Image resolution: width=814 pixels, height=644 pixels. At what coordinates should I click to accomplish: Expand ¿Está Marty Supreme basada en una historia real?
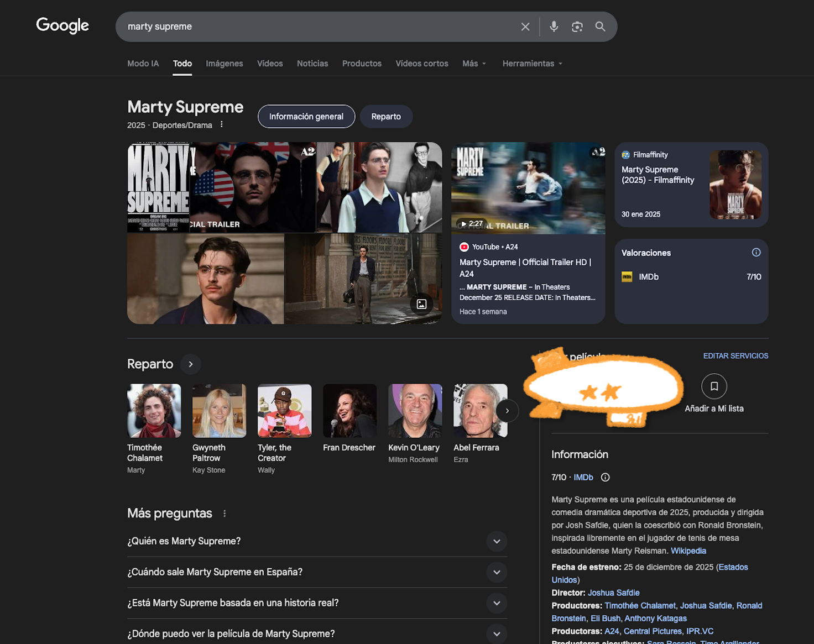click(x=496, y=603)
